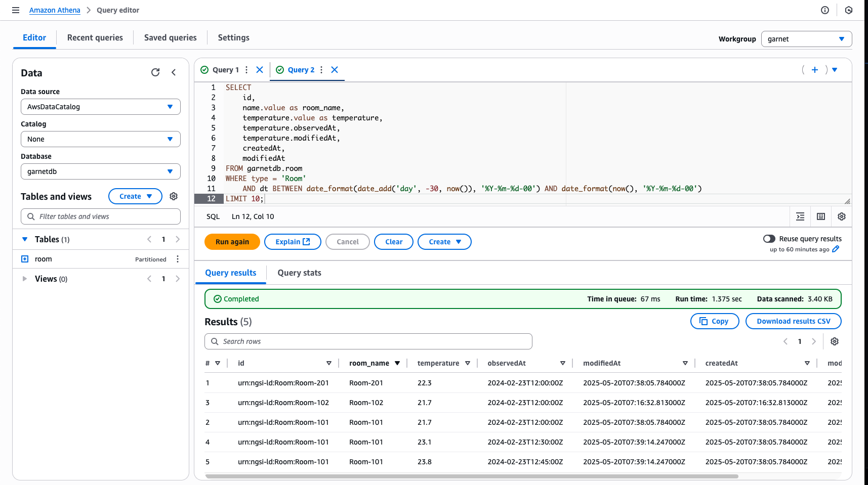868x485 pixels.
Task: Click the Filter tables and views field
Action: 101,216
